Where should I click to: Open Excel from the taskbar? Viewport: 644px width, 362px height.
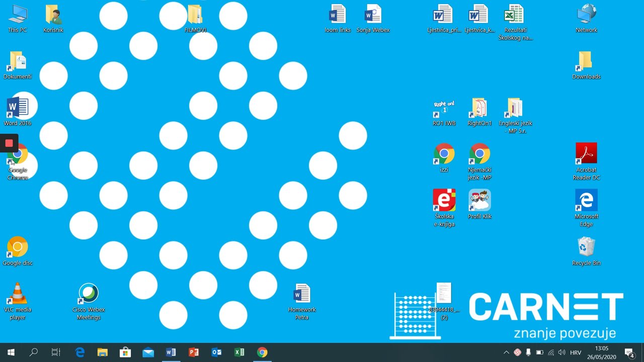(x=239, y=352)
